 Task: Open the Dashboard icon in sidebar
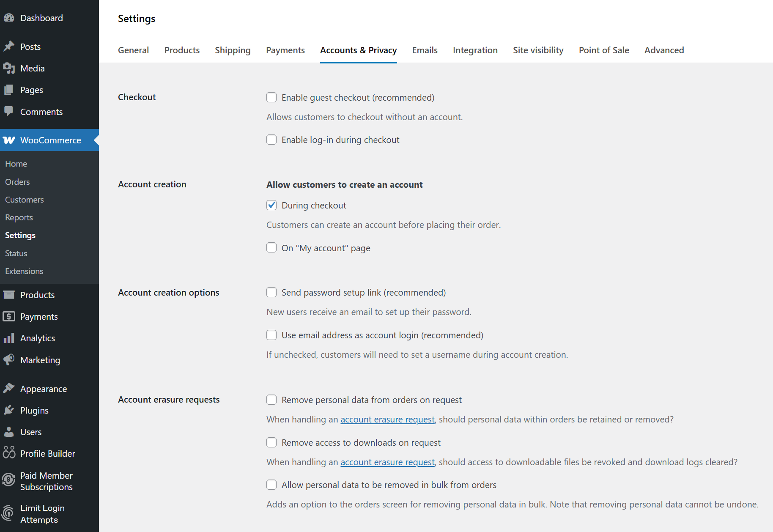pyautogui.click(x=9, y=18)
